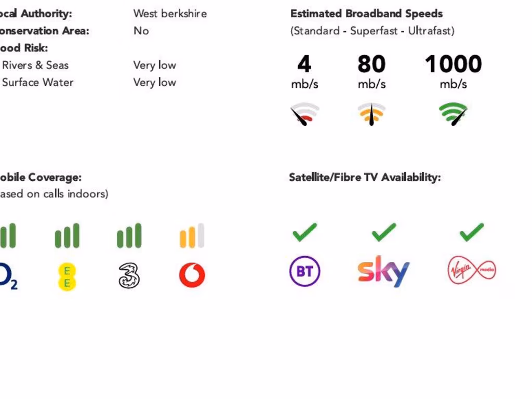Click the red standard speed gauge icon
The width and height of the screenshot is (532, 399).
pyautogui.click(x=304, y=114)
